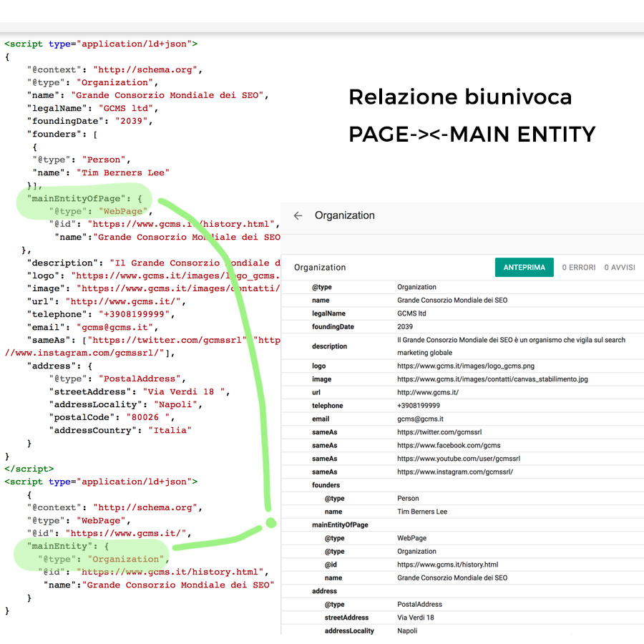This screenshot has width=644, height=644.
Task: Click the streetAddress value Via Verdi 18
Action: point(415,618)
